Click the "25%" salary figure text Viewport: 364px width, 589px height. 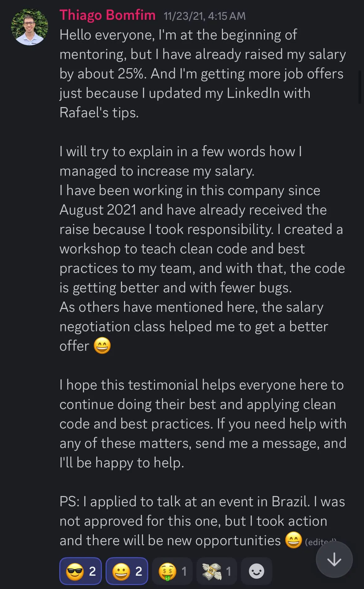pyautogui.click(x=132, y=74)
